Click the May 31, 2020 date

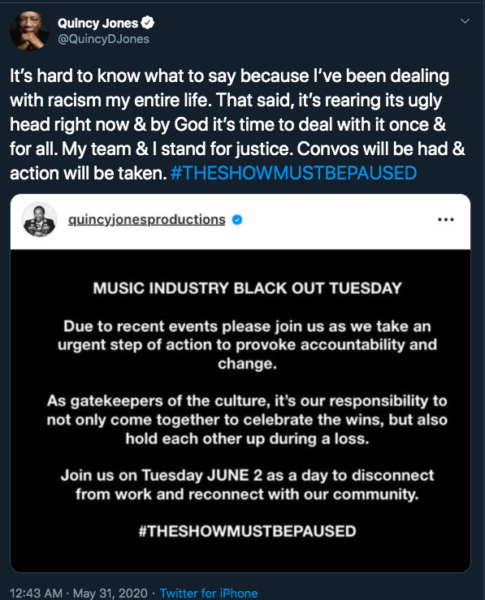(110, 593)
